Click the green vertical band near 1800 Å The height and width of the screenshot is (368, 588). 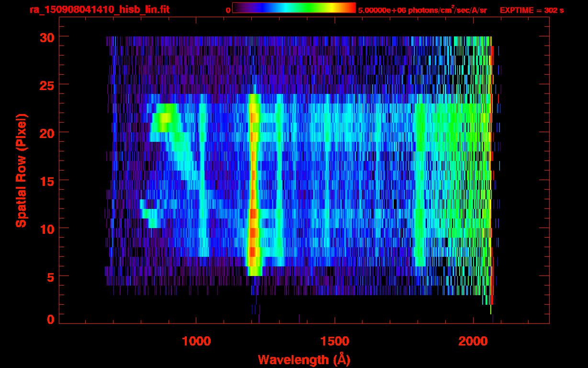[420, 184]
